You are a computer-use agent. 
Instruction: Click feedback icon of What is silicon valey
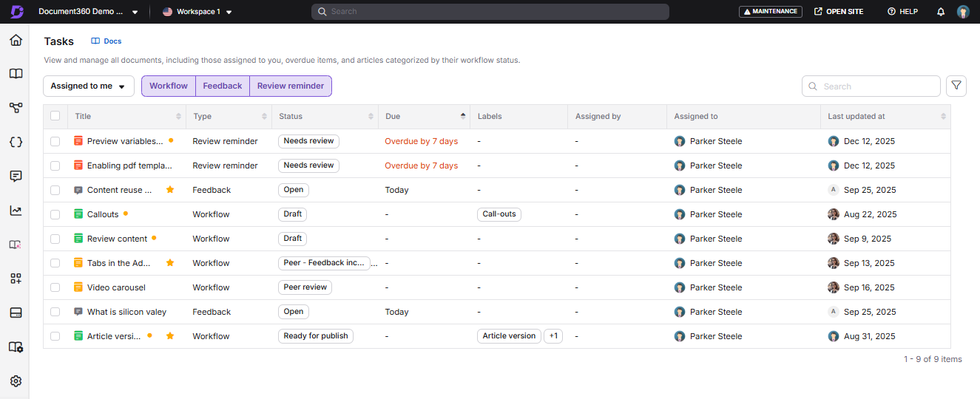coord(78,312)
